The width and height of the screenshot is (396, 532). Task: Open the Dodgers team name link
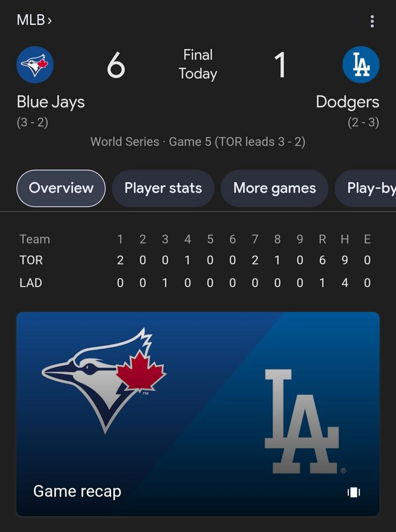[x=347, y=102]
